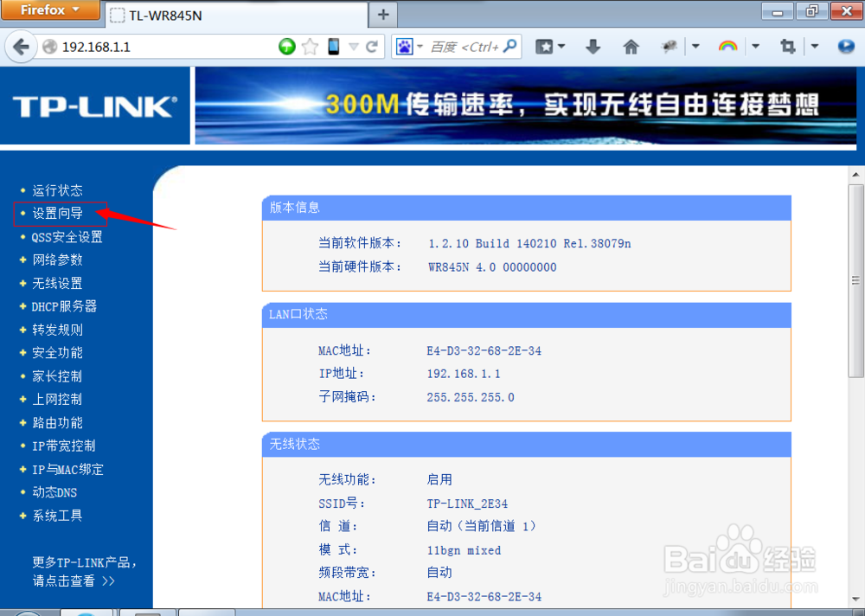This screenshot has width=865, height=616.
Task: Click the gray add-on toolbar icon next to home
Action: pyautogui.click(x=669, y=47)
